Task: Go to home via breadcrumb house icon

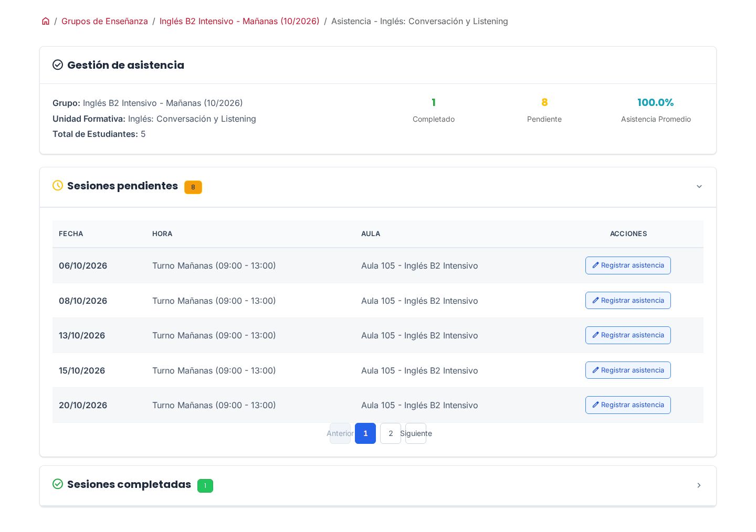Action: 46,21
